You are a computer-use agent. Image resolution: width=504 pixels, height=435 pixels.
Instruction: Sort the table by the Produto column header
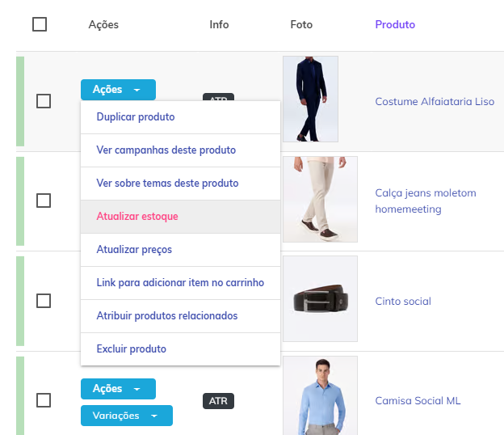pyautogui.click(x=395, y=25)
